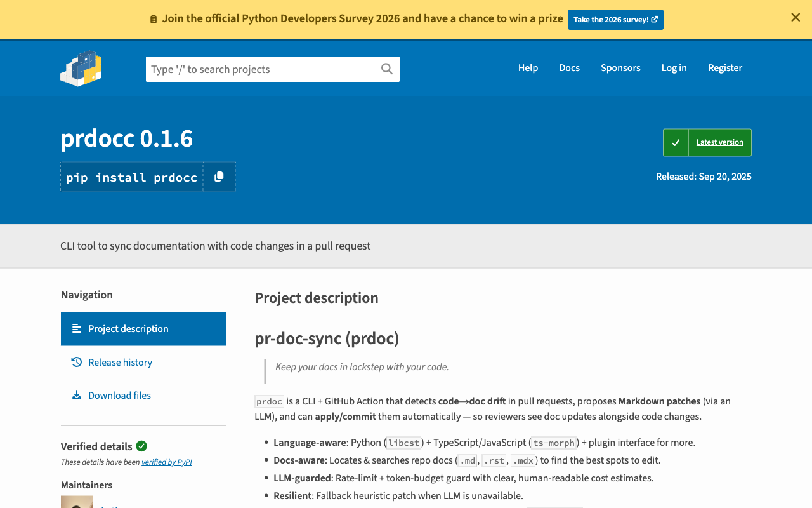
Task: Go to the Sponsors page
Action: tap(620, 68)
